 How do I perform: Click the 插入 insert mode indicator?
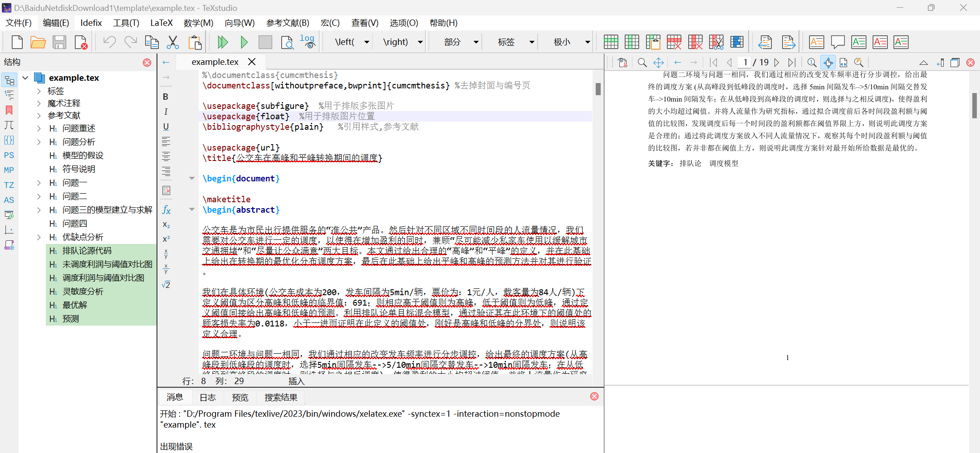tap(296, 381)
